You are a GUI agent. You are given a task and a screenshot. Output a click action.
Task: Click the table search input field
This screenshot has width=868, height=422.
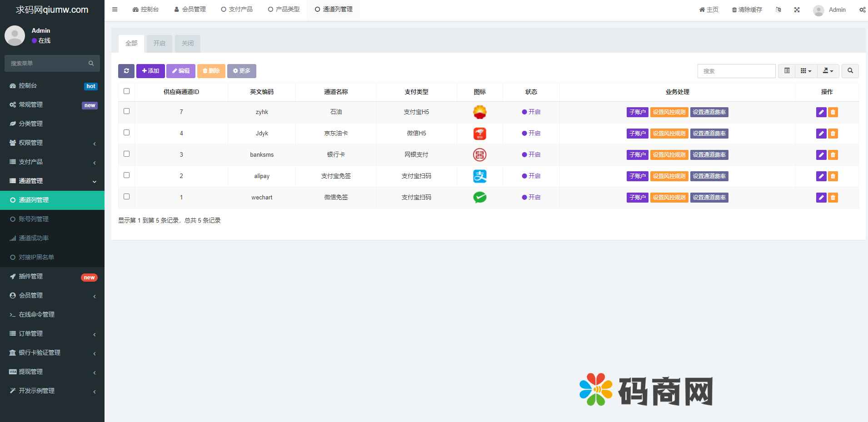point(736,71)
